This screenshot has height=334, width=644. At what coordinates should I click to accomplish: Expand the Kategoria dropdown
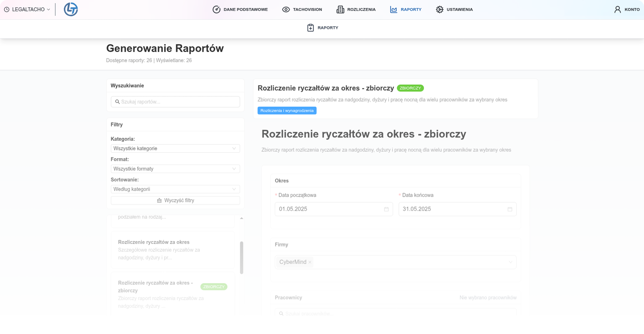tap(175, 148)
